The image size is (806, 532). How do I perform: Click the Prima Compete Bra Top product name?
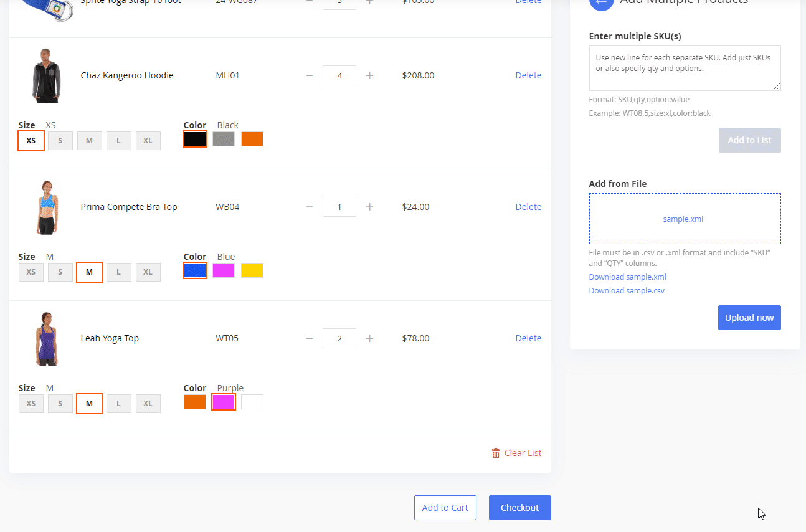tap(129, 207)
